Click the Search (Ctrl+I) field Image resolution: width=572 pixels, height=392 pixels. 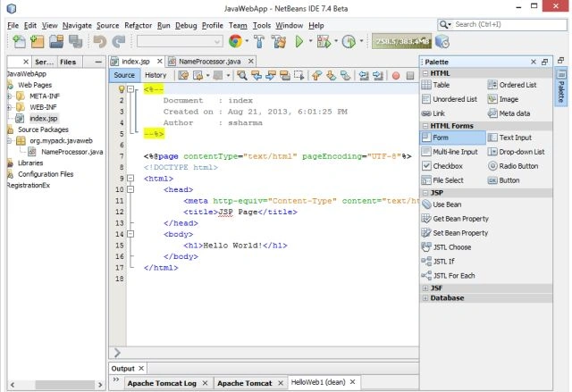tap(502, 24)
